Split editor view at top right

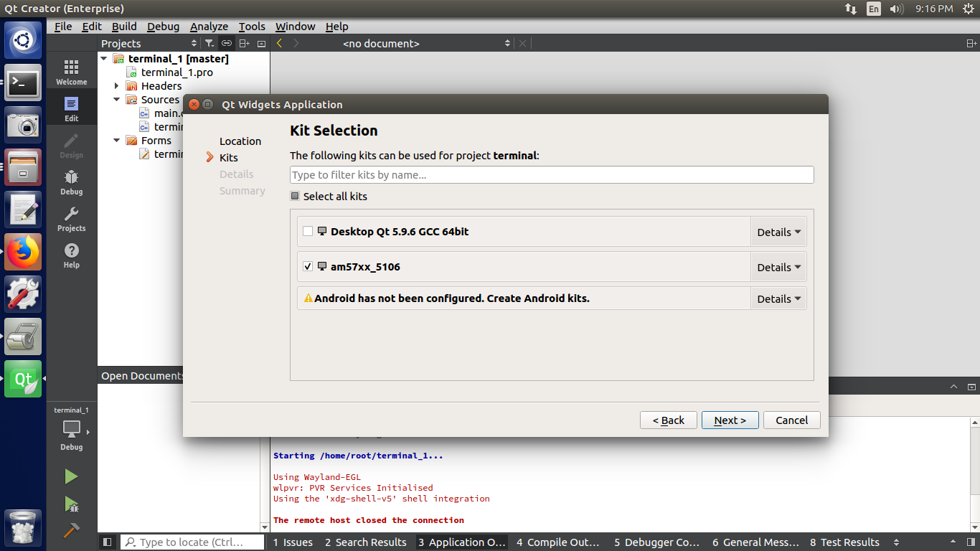(x=971, y=44)
